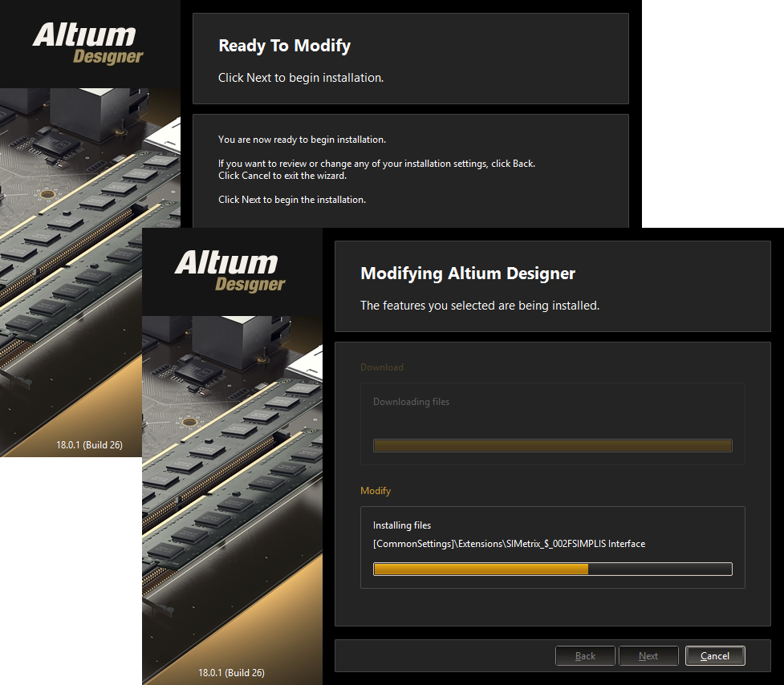The height and width of the screenshot is (685, 784).
Task: Click the Cancel button
Action: pyautogui.click(x=715, y=655)
